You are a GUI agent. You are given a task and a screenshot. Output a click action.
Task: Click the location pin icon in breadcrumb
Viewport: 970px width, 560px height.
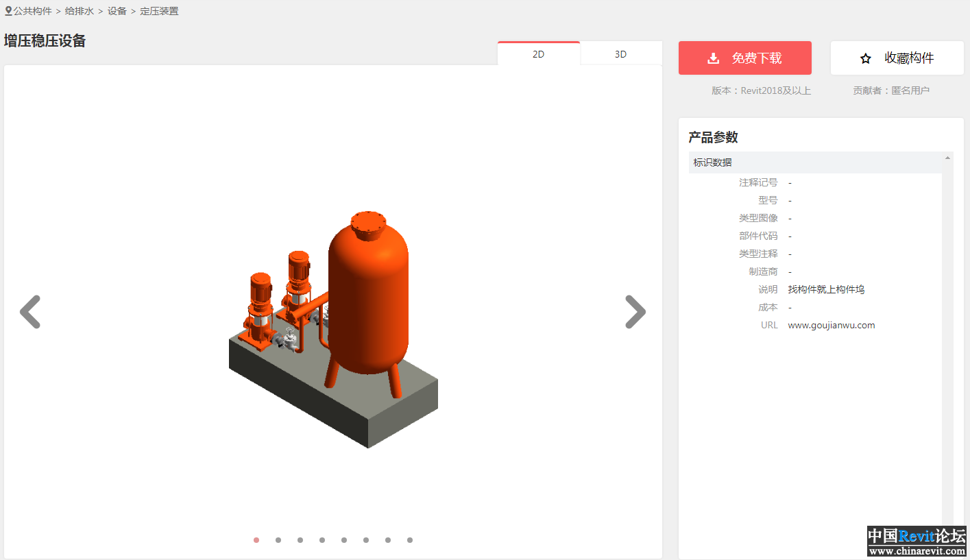(8, 11)
